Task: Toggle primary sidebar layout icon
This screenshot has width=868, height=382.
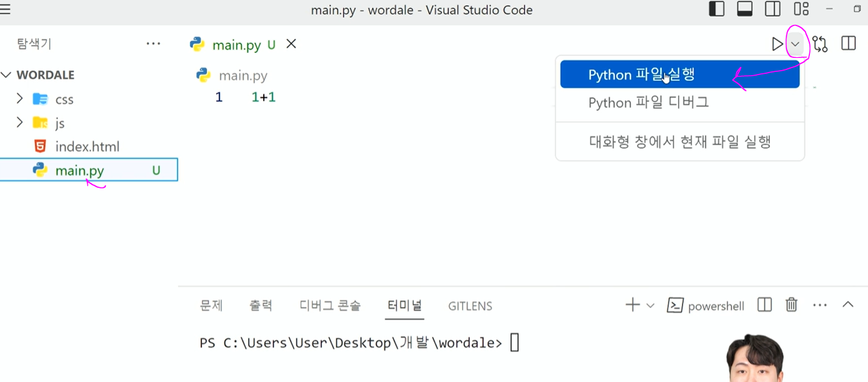Action: point(717,10)
